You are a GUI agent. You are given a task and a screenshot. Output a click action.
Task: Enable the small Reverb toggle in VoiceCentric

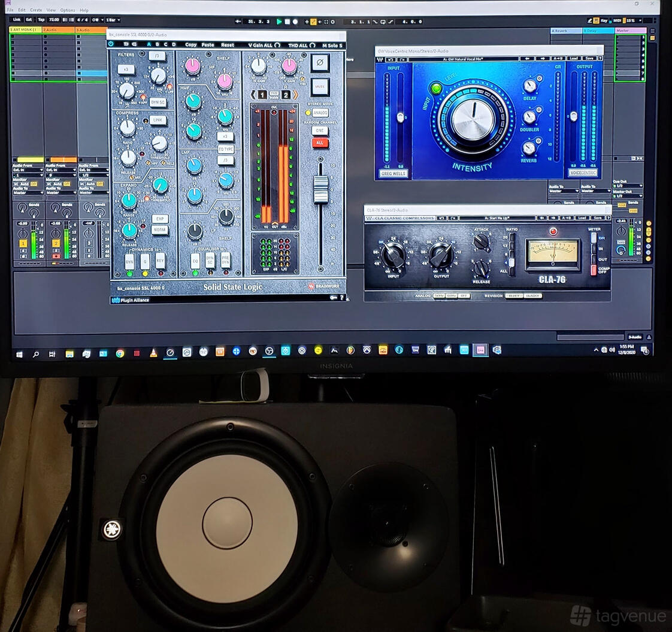(x=538, y=141)
